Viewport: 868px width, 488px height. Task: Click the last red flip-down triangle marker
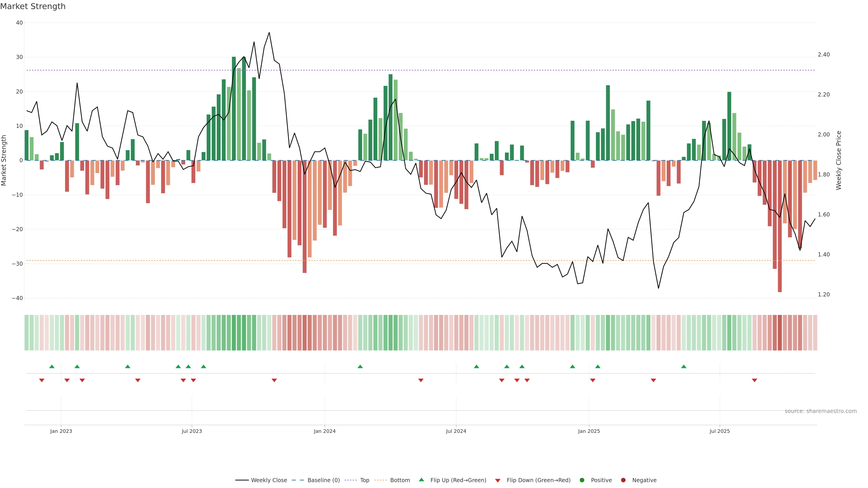(x=755, y=380)
